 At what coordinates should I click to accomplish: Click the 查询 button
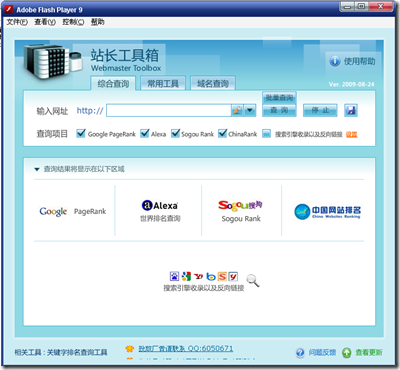point(279,110)
